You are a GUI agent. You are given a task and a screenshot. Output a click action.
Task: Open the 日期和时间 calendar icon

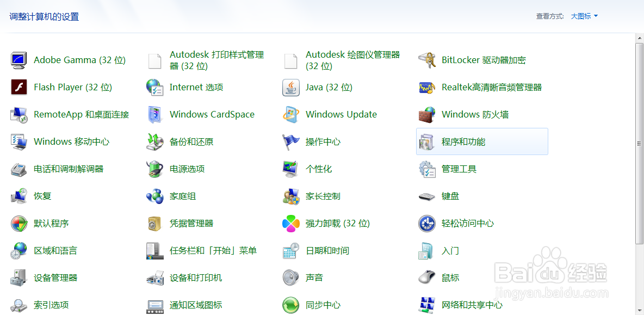[x=291, y=250]
